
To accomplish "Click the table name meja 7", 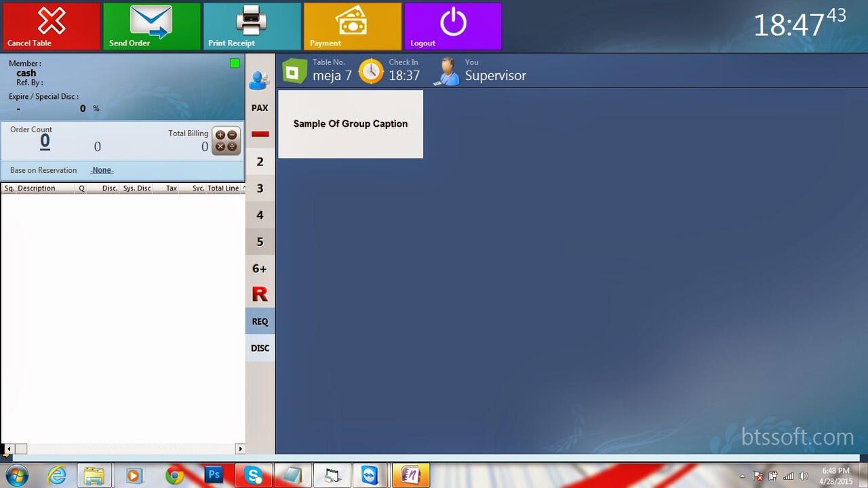I will pyautogui.click(x=332, y=75).
